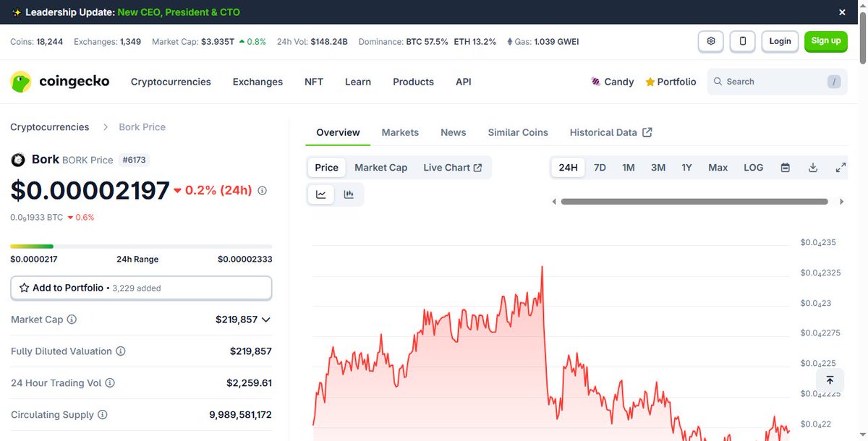Close the Leadership Update banner
Viewport: 868px width, 441px height.
pyautogui.click(x=842, y=12)
